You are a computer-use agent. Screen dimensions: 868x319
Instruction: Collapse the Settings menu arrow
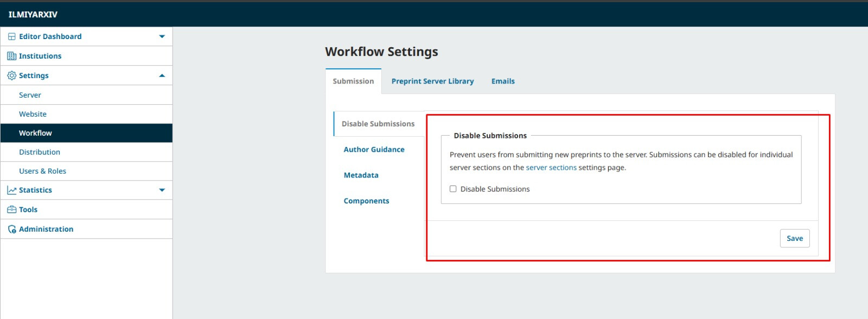(x=162, y=75)
